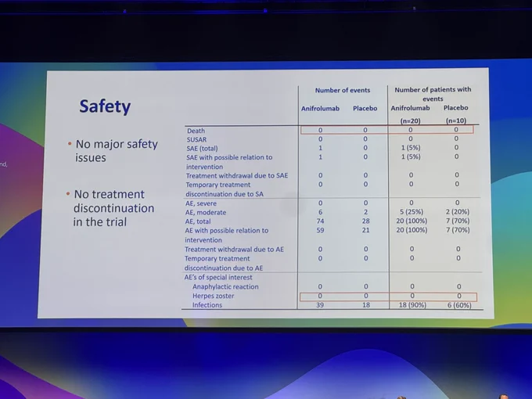Click the "Number of patients with events" header
Viewport: 532px width, 399px height.
(x=433, y=94)
